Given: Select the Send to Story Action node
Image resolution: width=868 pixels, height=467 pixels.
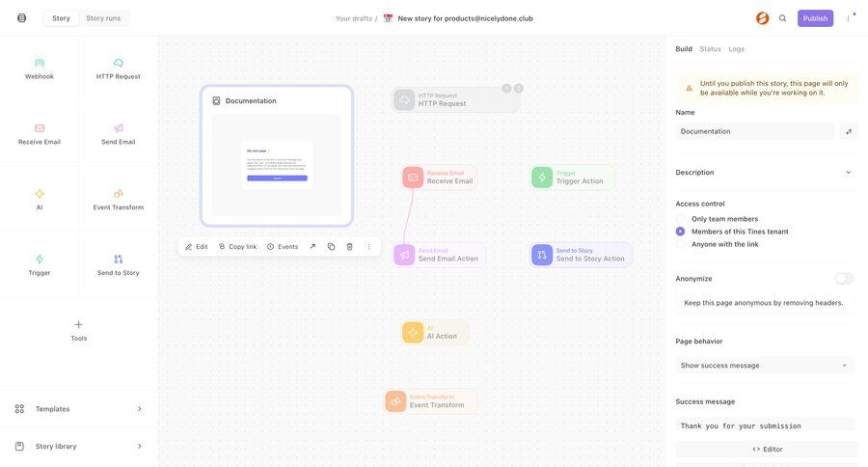Looking at the screenshot, I should pos(581,255).
